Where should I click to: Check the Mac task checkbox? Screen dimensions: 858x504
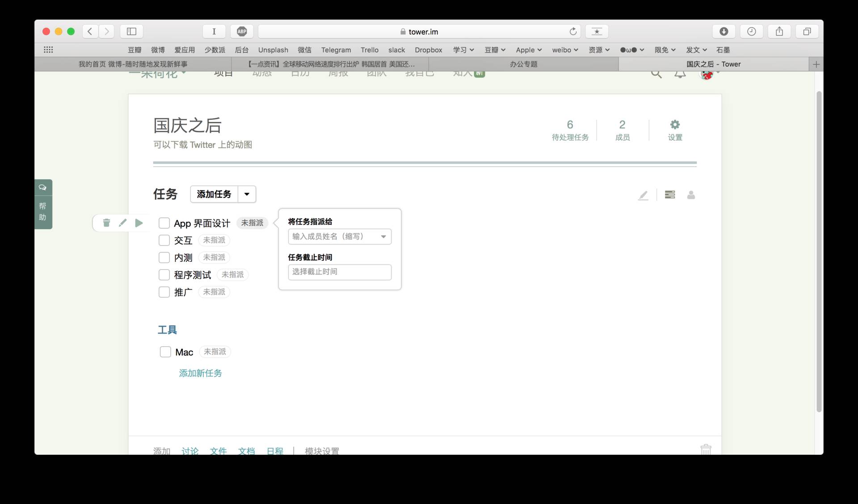[x=165, y=352]
